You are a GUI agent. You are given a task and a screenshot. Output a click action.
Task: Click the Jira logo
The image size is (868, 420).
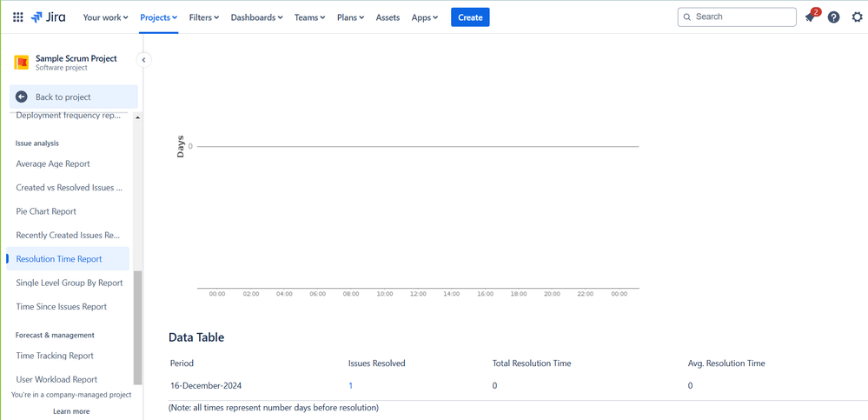[48, 17]
